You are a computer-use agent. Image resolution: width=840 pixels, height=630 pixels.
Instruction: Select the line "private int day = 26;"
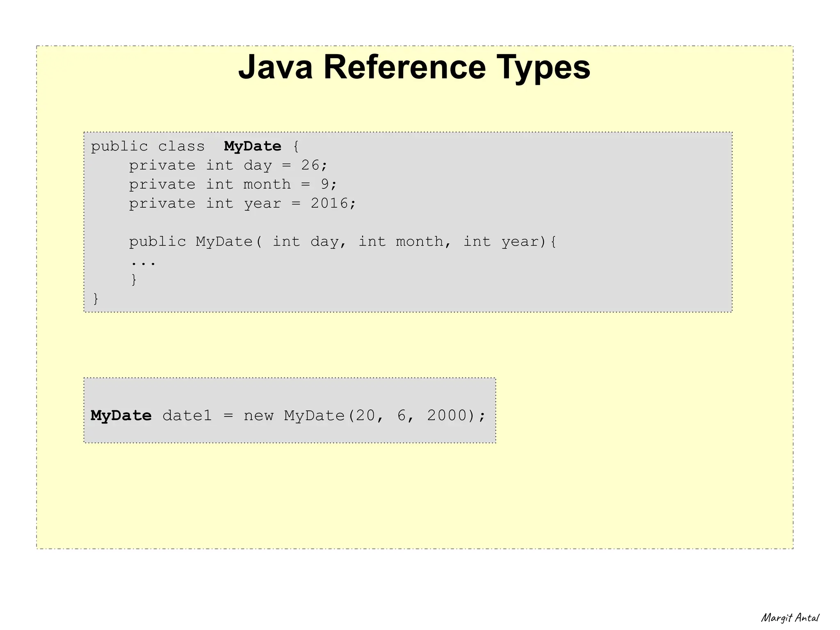tap(228, 165)
